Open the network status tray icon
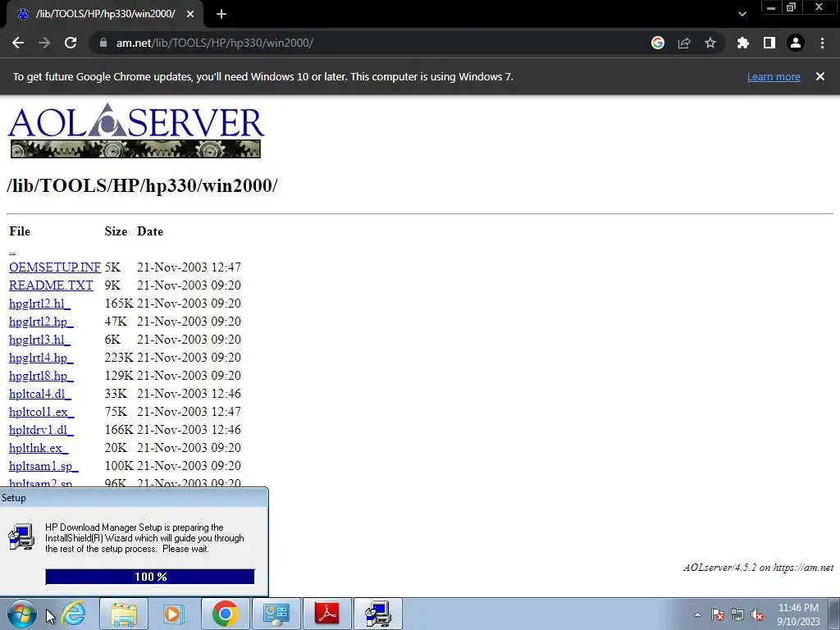 point(737,614)
